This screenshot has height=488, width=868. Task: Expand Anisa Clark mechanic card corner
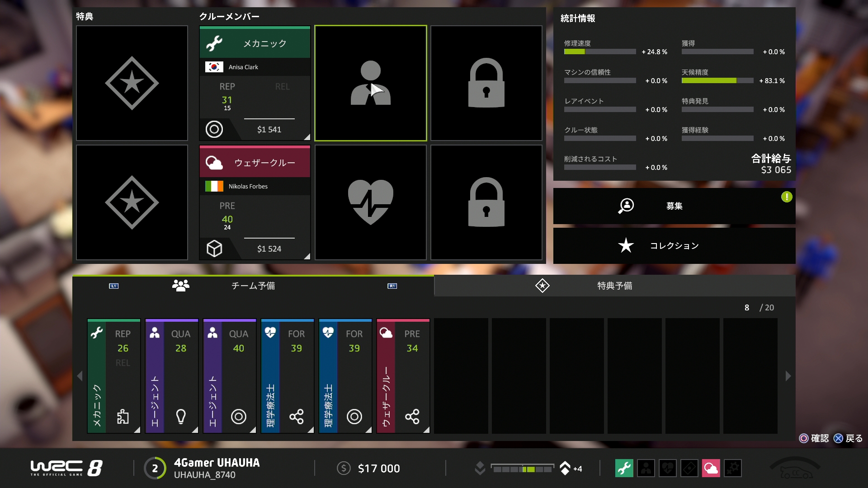[307, 137]
